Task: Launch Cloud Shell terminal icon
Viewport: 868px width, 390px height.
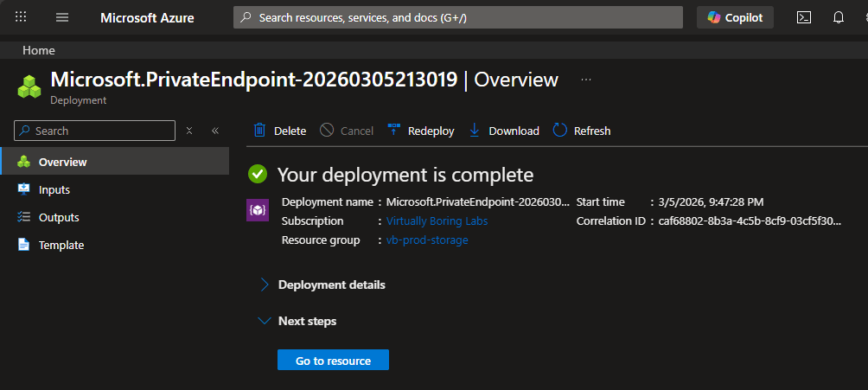Action: (804, 17)
